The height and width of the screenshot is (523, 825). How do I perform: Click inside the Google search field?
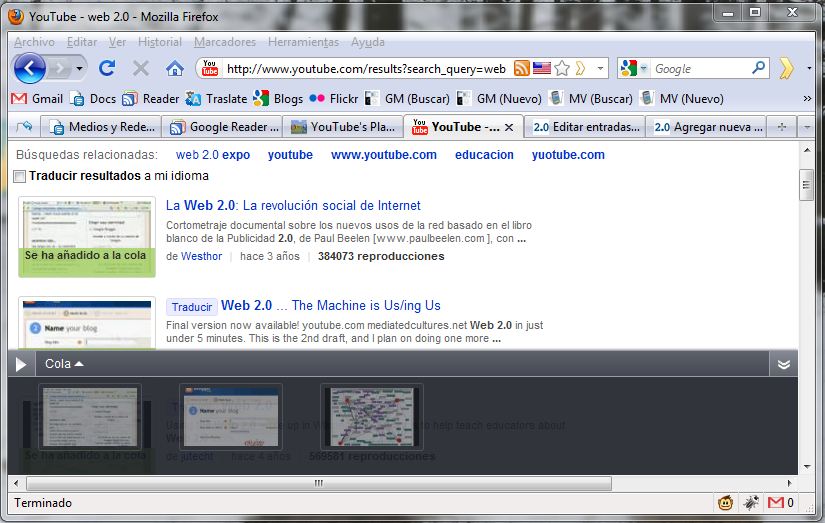click(x=700, y=68)
